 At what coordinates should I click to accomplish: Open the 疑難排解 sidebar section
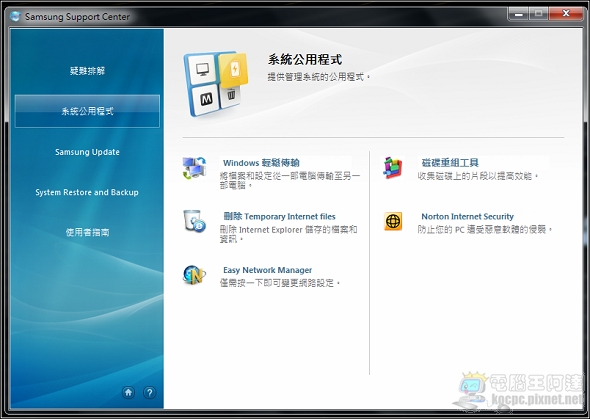(x=87, y=71)
